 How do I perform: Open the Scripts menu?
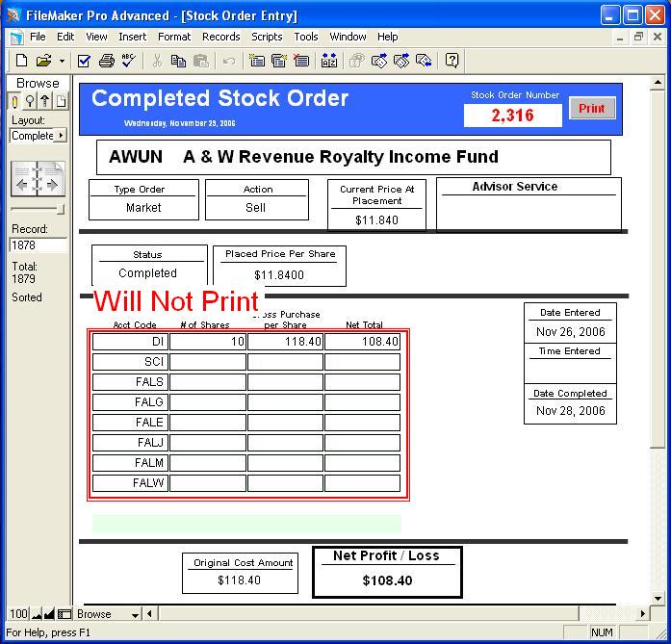[x=267, y=37]
